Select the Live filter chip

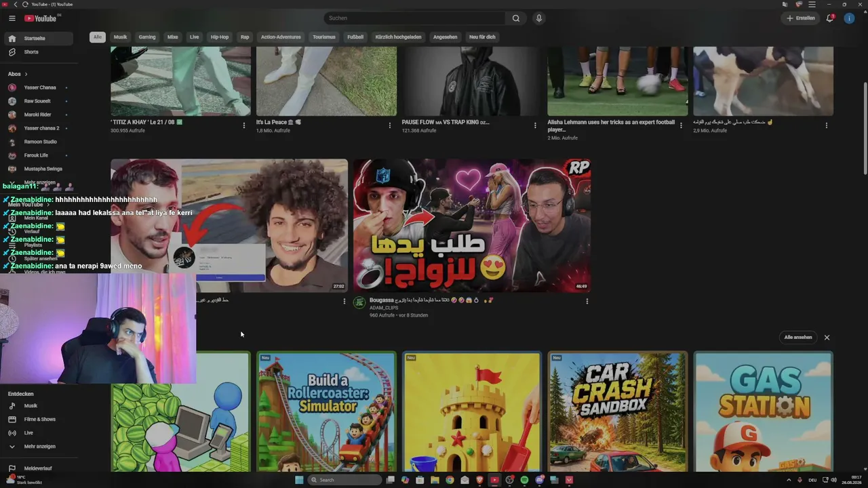[195, 37]
